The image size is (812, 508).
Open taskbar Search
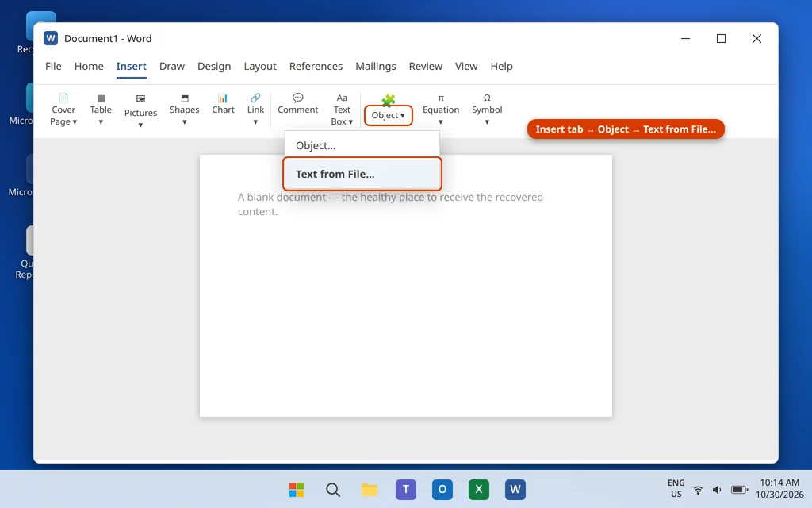point(333,489)
